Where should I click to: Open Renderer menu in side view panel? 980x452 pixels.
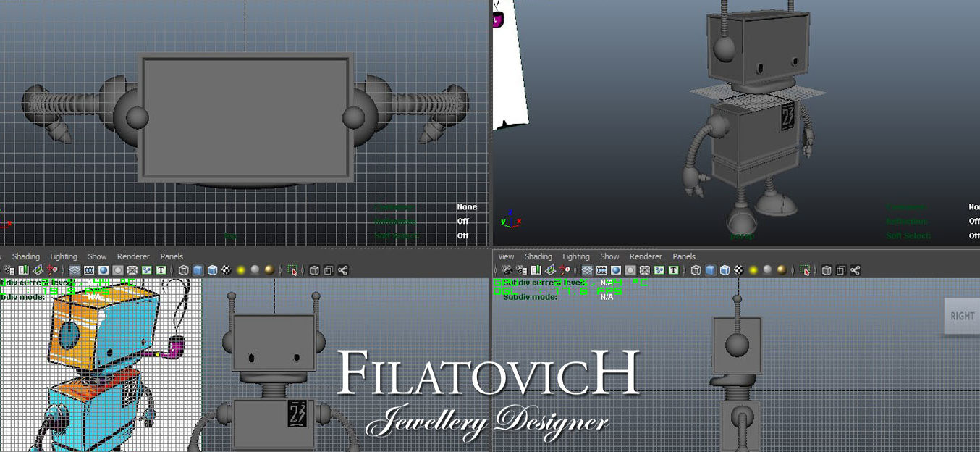(646, 256)
